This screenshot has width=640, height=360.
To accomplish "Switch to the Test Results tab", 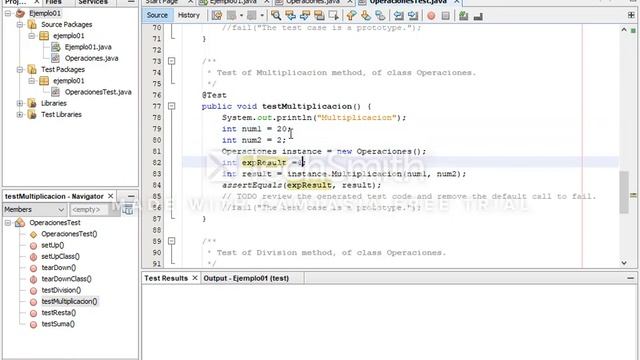I will click(166, 278).
